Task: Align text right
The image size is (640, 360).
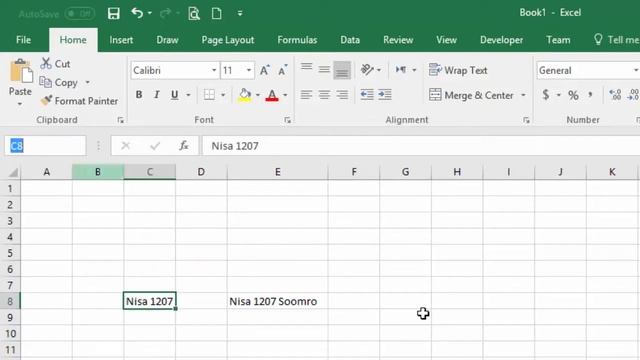Action: click(x=342, y=95)
